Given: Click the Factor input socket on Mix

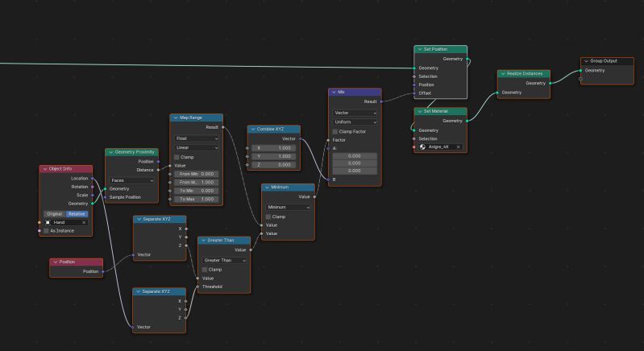Looking at the screenshot, I should click(328, 140).
